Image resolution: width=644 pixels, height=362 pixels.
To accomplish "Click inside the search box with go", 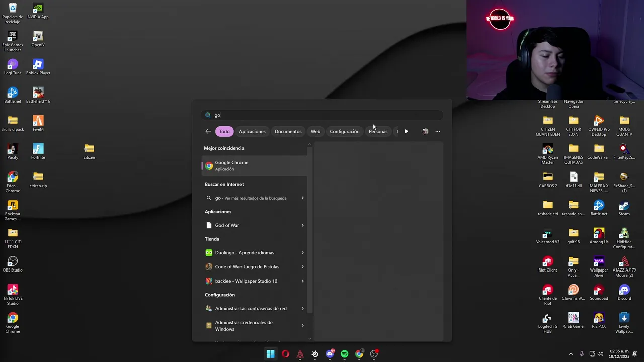I will pos(322,115).
